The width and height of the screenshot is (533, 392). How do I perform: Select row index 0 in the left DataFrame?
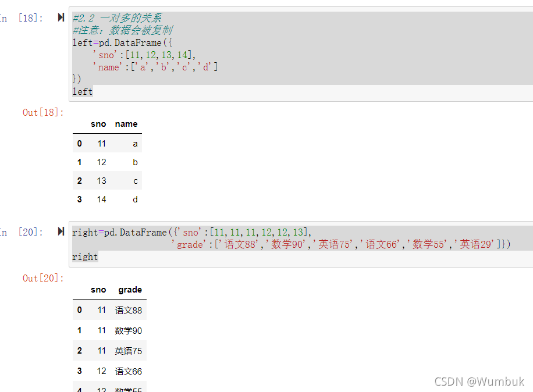pyautogui.click(x=79, y=143)
